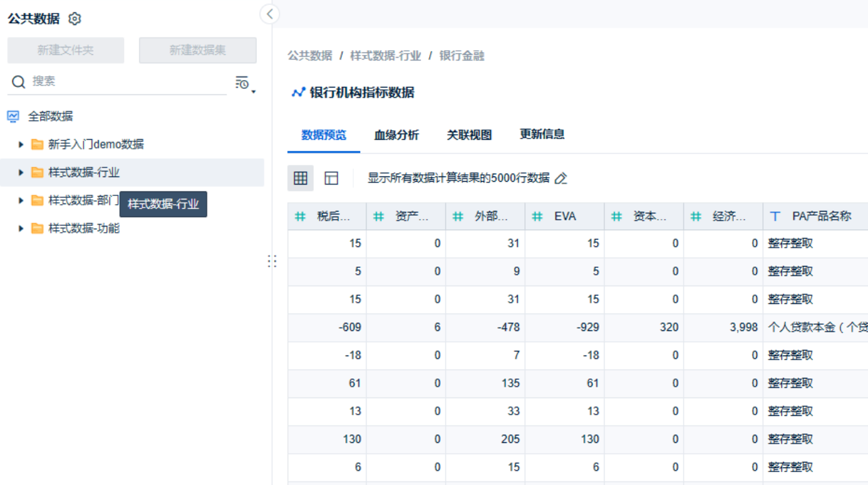This screenshot has width=868, height=485.
Task: Switch to layout structure view icon
Action: (331, 178)
